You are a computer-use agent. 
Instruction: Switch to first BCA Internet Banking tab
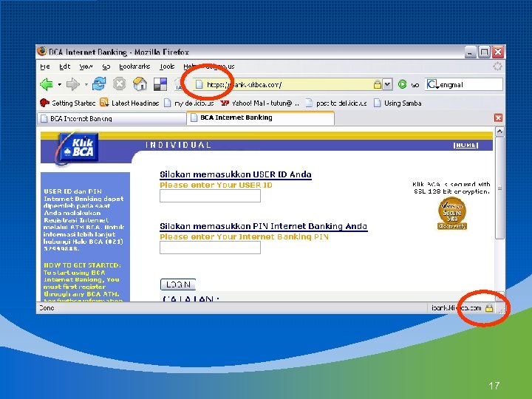(x=112, y=118)
